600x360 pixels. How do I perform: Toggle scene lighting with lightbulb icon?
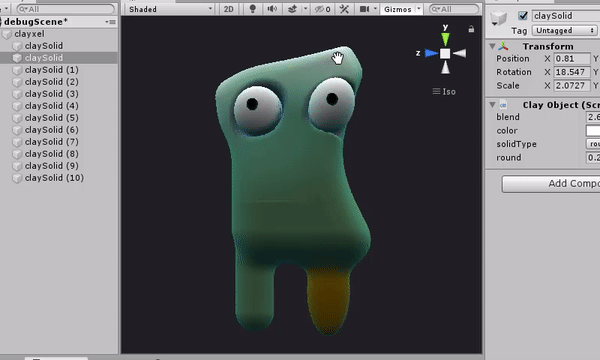(253, 9)
